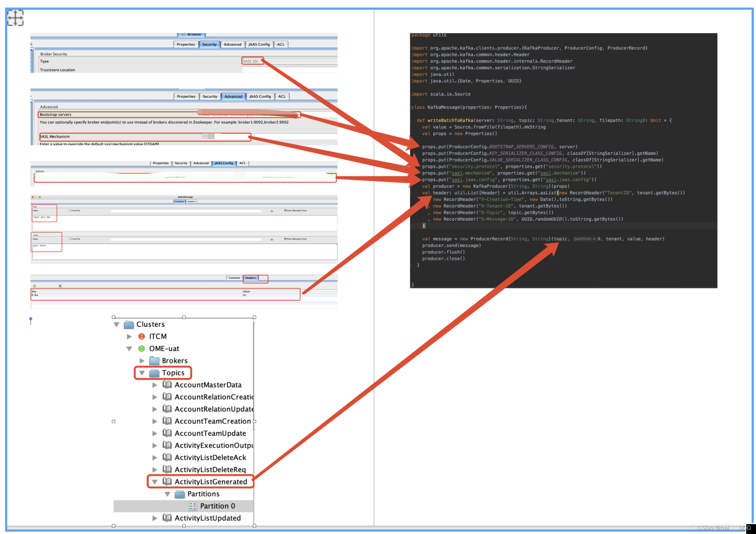Switch to the large Contents tab
This screenshot has height=534, width=756.
234,278
